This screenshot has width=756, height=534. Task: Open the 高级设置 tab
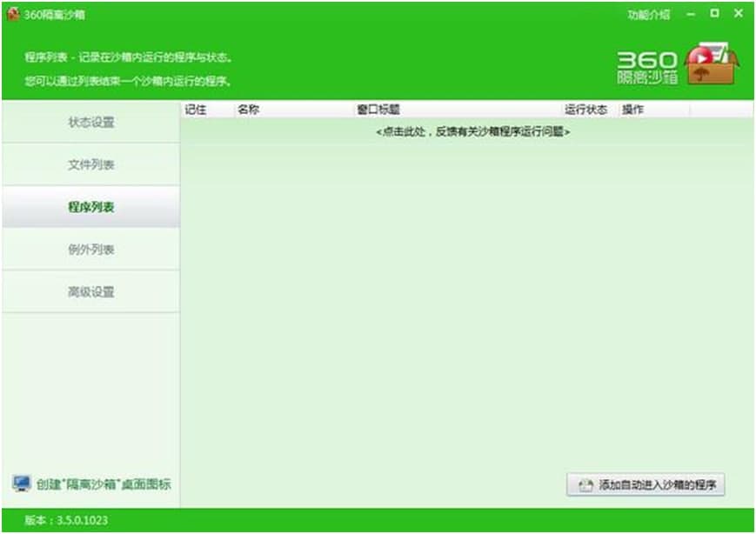(x=91, y=292)
